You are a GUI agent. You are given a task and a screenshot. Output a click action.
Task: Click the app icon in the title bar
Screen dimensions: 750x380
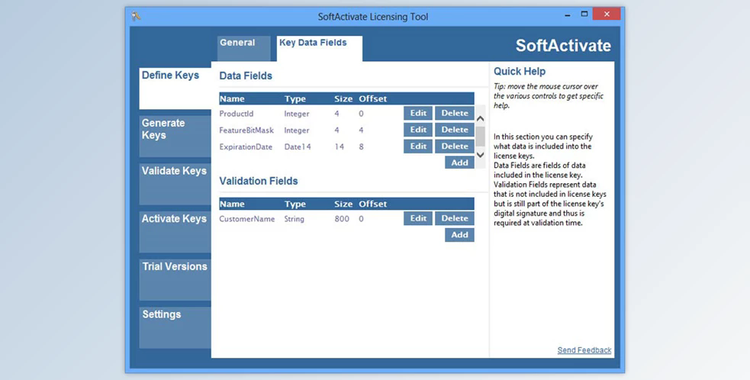coord(136,16)
